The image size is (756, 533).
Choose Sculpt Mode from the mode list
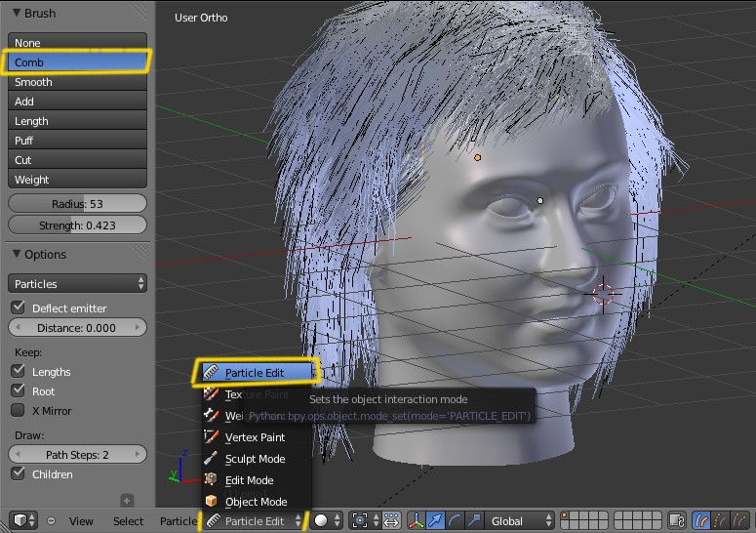tap(255, 459)
